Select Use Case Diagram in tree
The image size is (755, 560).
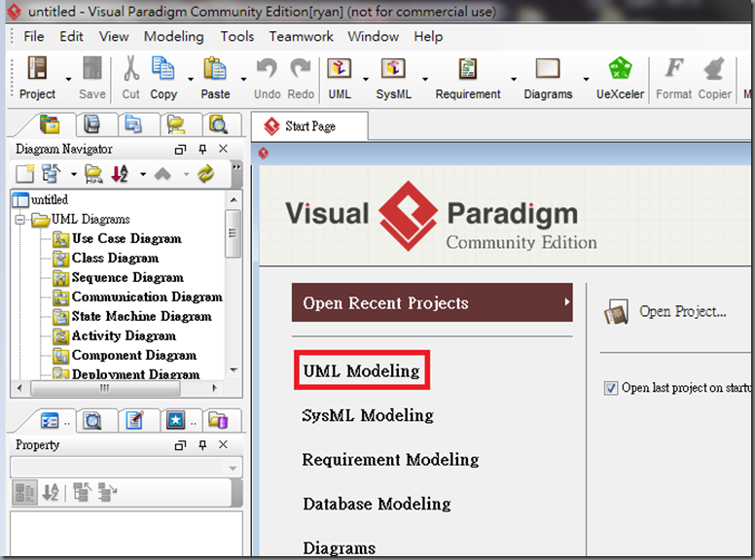coord(126,238)
